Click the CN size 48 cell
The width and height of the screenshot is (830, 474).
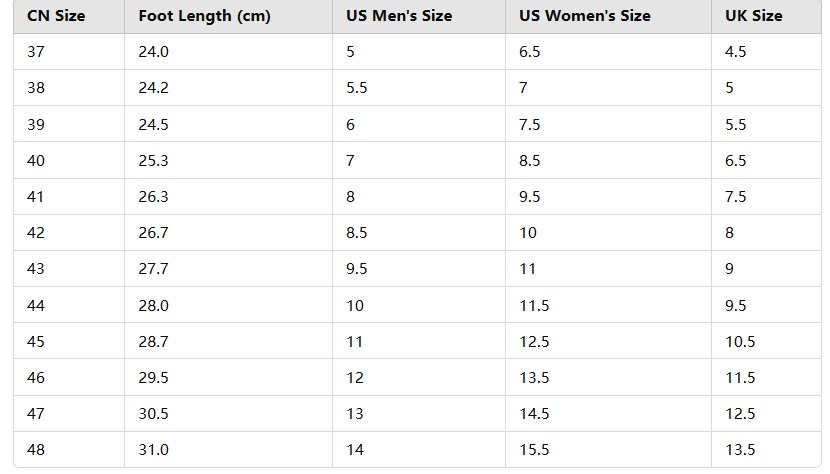[69, 450]
